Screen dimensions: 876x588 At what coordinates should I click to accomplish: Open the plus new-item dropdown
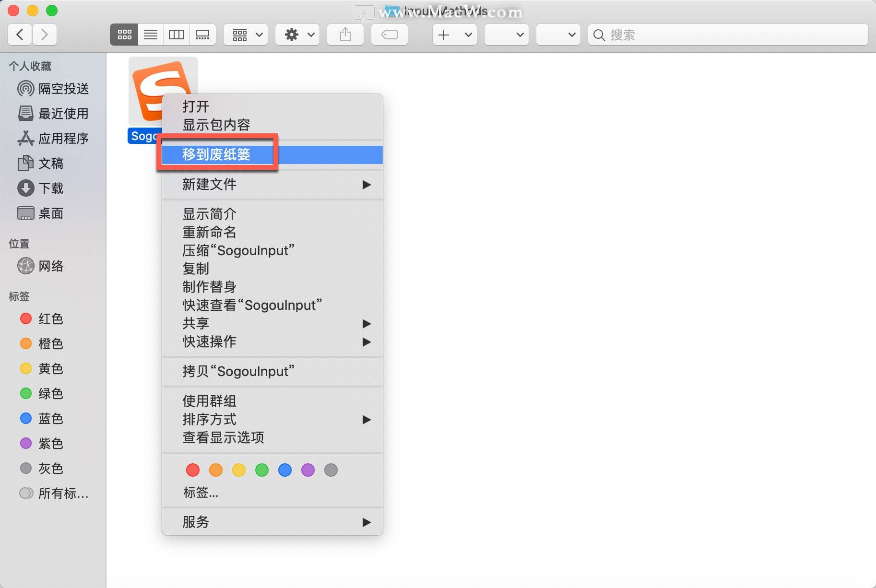coord(455,35)
